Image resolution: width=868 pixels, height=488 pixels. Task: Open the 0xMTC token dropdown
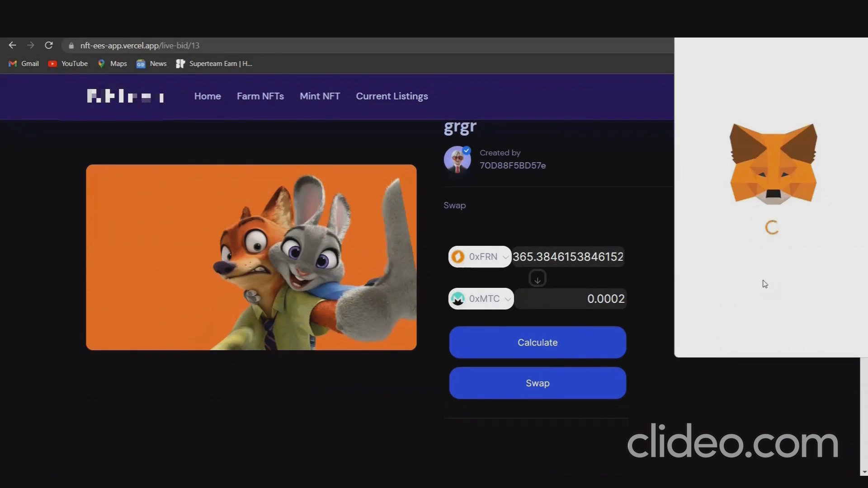click(481, 299)
